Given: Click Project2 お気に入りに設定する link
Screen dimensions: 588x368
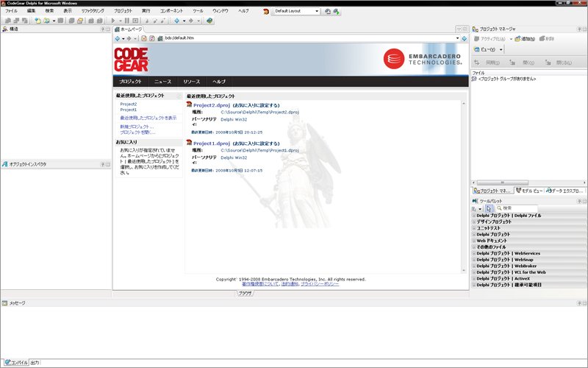Looking at the screenshot, I should click(256, 105).
